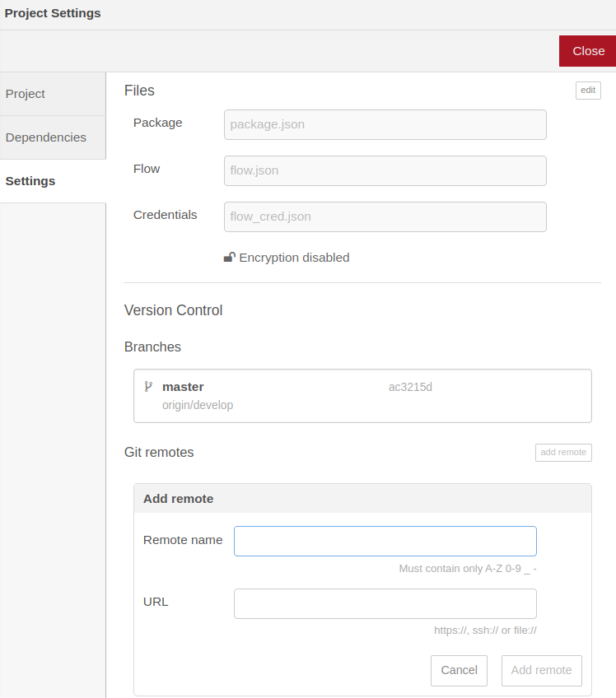Image resolution: width=616 pixels, height=698 pixels.
Task: Confirm with the Add remote button
Action: (541, 670)
